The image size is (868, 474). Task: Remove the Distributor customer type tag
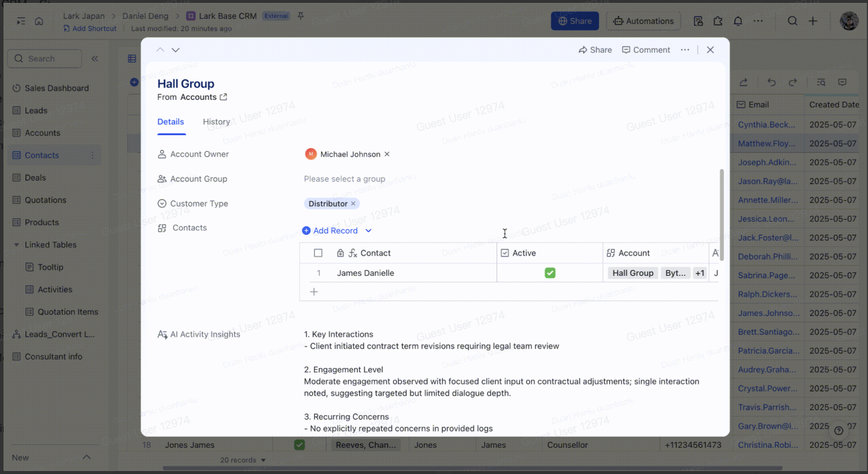click(353, 203)
